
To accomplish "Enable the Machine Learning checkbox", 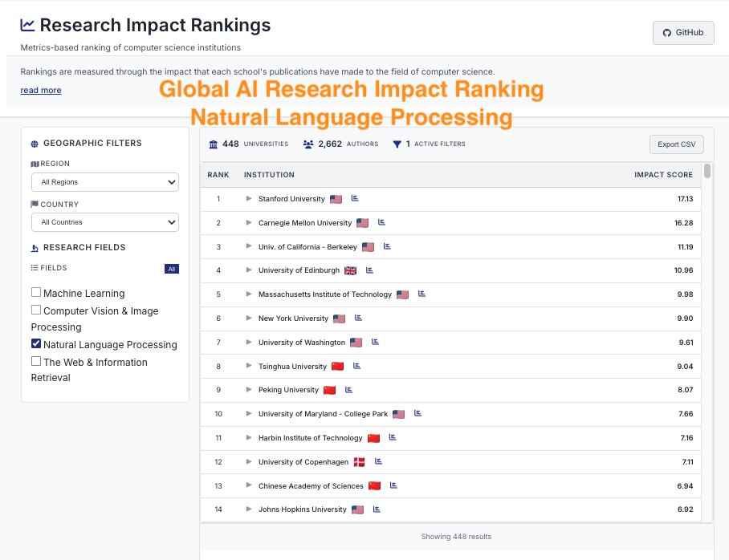I will [36, 292].
